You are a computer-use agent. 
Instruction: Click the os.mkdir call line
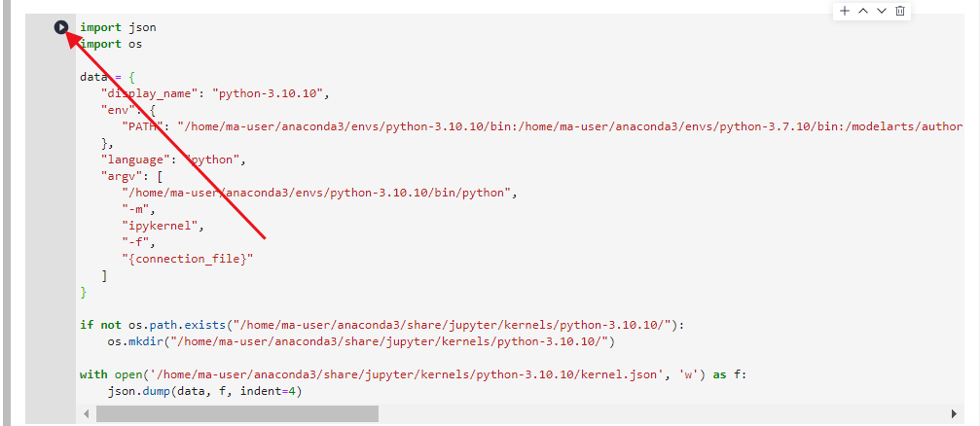pos(360,341)
